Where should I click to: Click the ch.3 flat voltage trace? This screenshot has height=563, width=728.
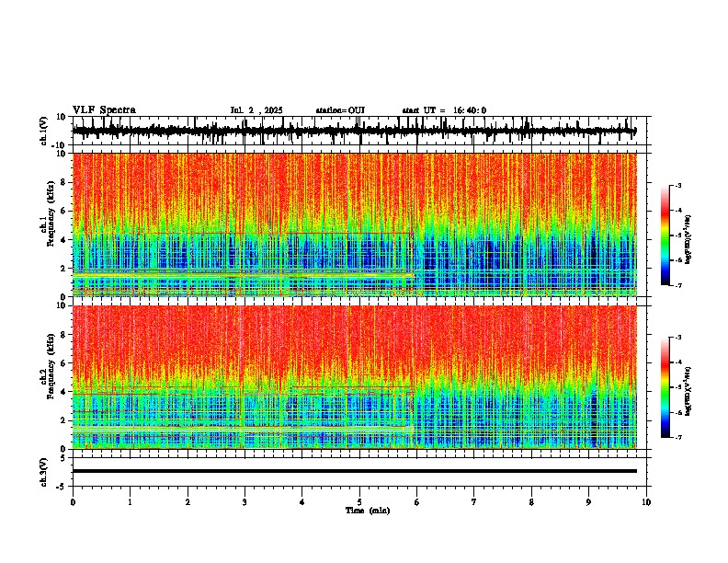[x=354, y=471]
